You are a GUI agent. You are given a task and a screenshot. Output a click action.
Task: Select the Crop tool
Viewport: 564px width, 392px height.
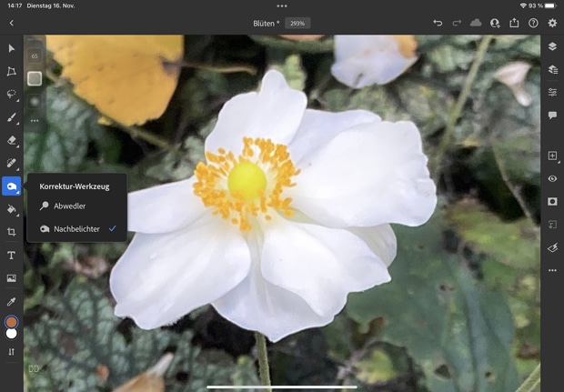[12, 232]
